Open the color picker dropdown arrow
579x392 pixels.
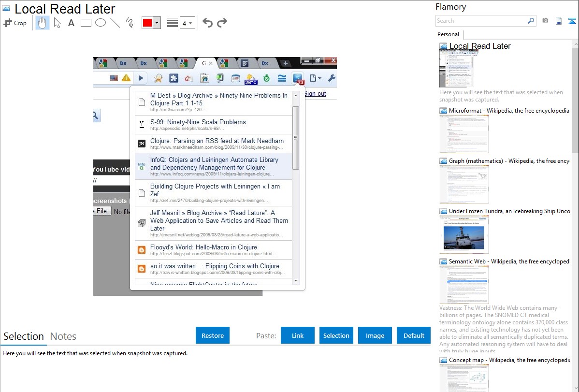click(157, 23)
